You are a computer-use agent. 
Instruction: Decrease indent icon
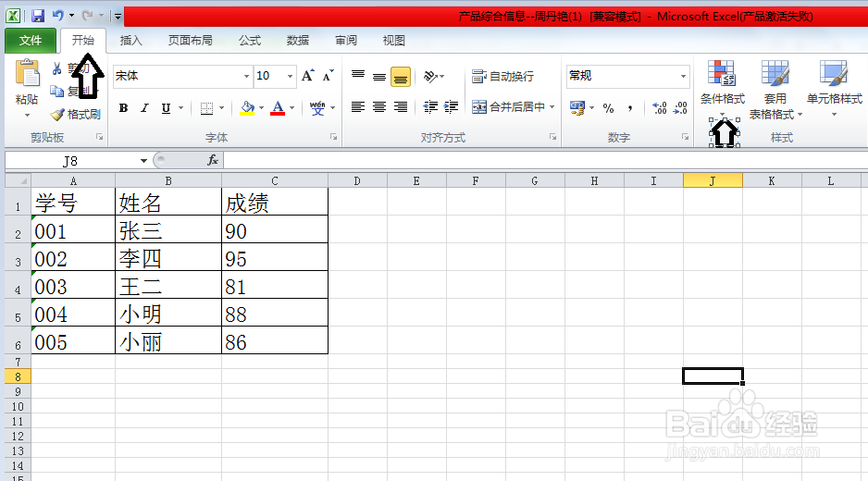pyautogui.click(x=430, y=106)
